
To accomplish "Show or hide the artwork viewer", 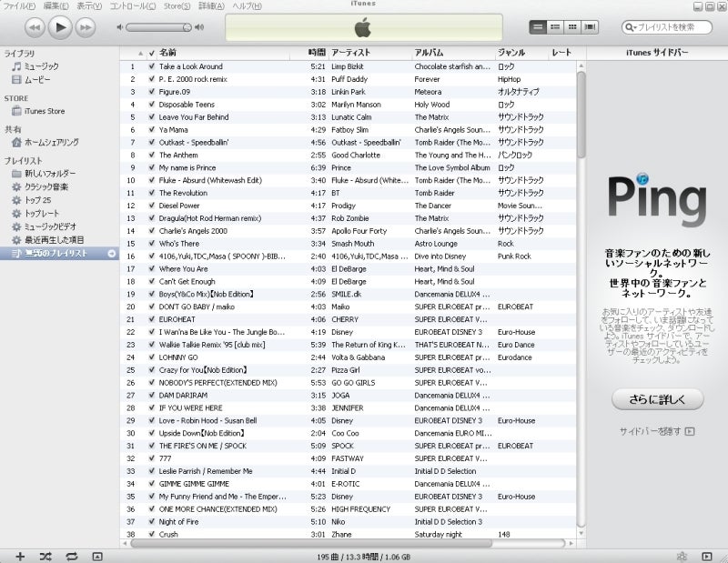I will coord(97,556).
